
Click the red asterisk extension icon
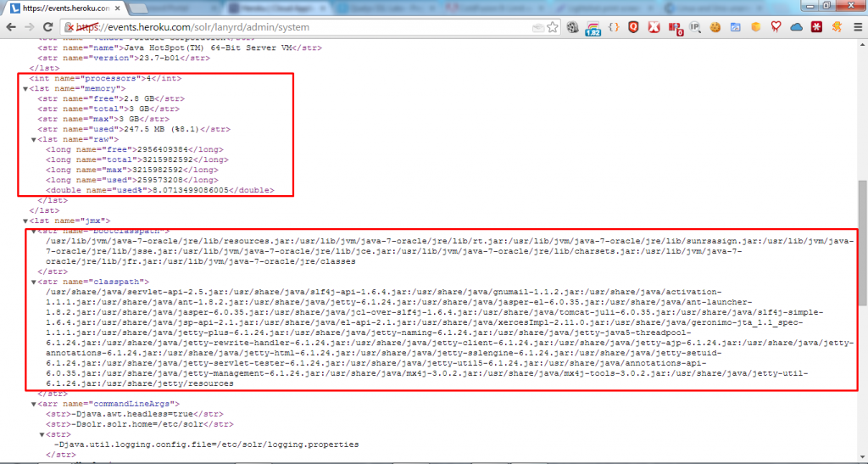point(816,27)
